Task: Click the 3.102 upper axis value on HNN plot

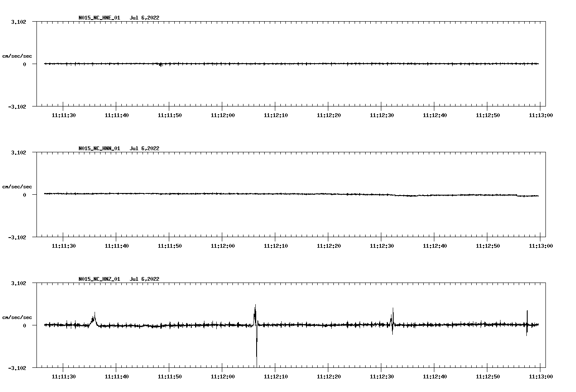Action: pyautogui.click(x=19, y=152)
